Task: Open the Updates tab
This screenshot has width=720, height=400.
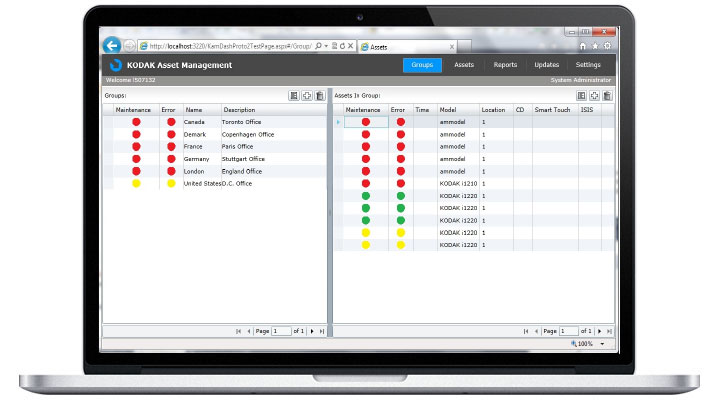Action: click(x=546, y=65)
